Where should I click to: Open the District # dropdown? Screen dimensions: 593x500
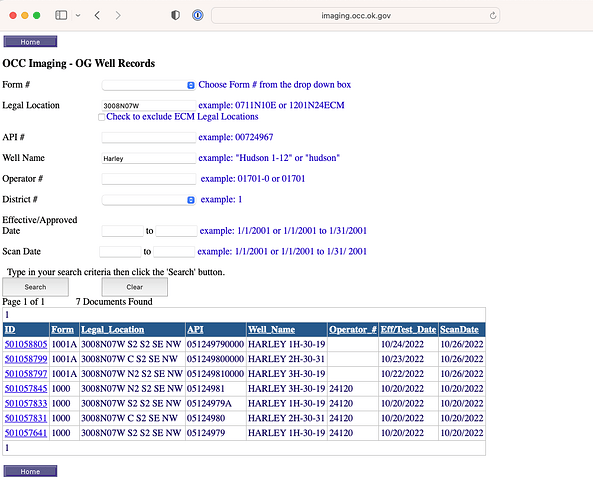(149, 200)
